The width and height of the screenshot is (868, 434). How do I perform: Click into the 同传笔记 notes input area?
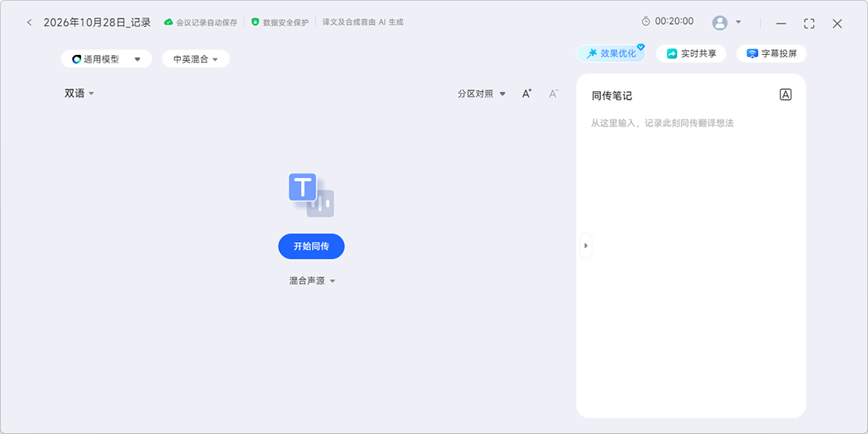pyautogui.click(x=691, y=264)
